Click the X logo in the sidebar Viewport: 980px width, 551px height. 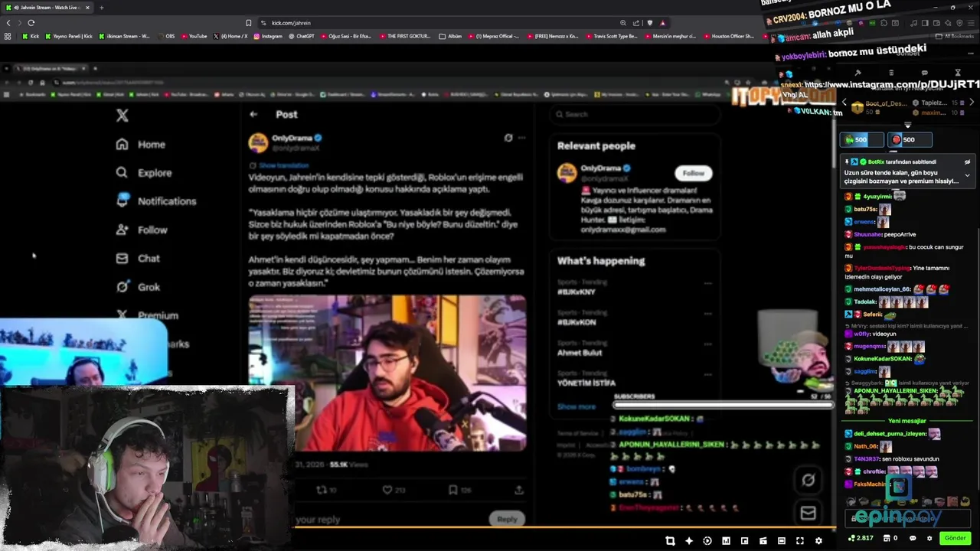click(122, 116)
